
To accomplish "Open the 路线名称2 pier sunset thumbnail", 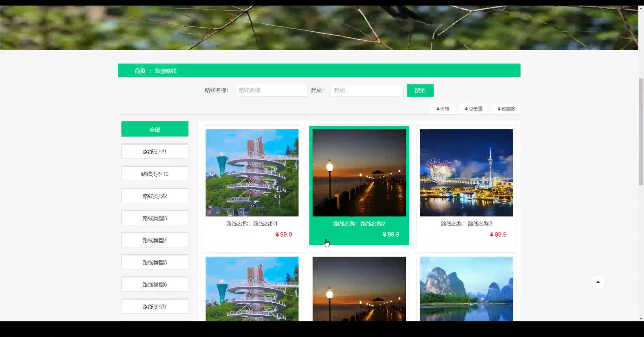I will tap(359, 173).
